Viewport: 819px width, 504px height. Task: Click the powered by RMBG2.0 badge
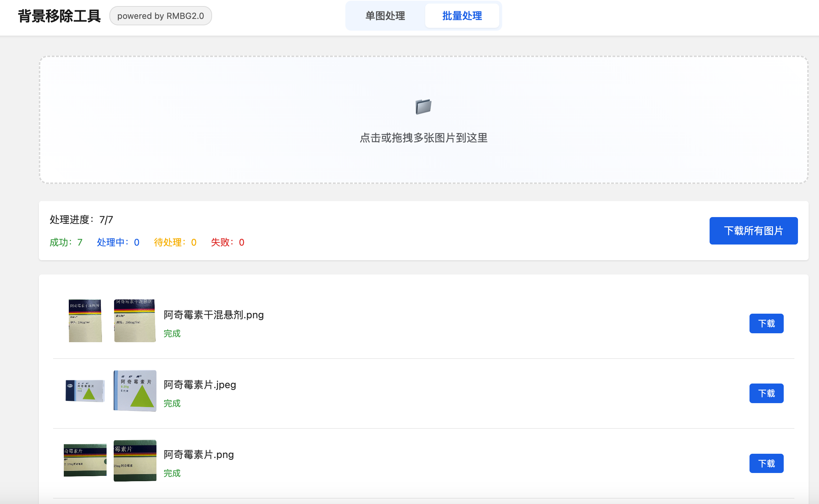pyautogui.click(x=160, y=16)
